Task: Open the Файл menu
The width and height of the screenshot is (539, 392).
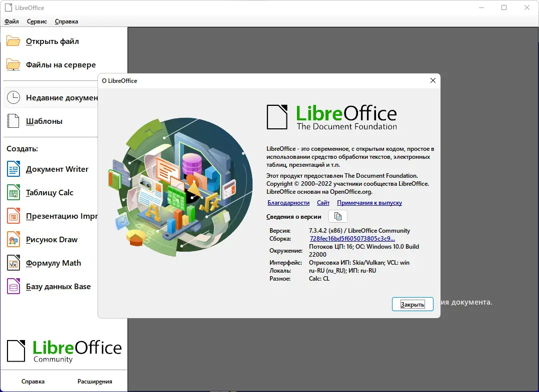Action: click(x=11, y=21)
